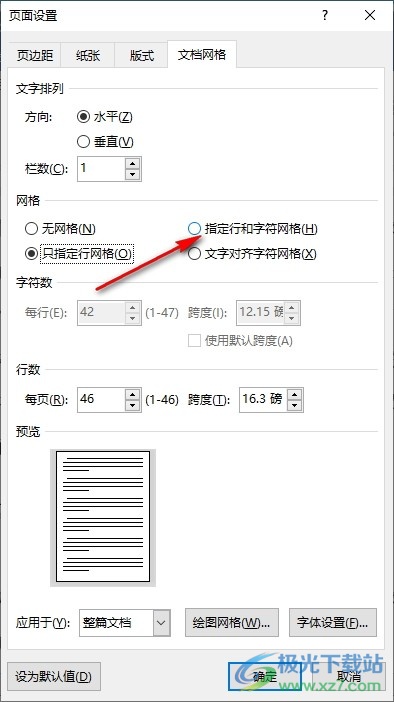The image size is (394, 702).
Task: Click the 行数 跨度 16.3 磅 field
Action: [263, 400]
